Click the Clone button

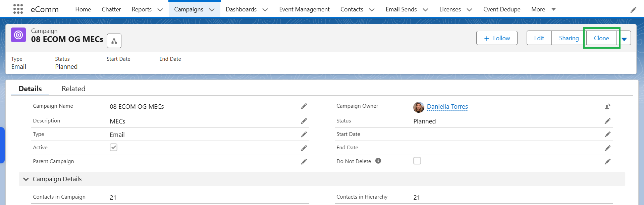click(x=601, y=38)
